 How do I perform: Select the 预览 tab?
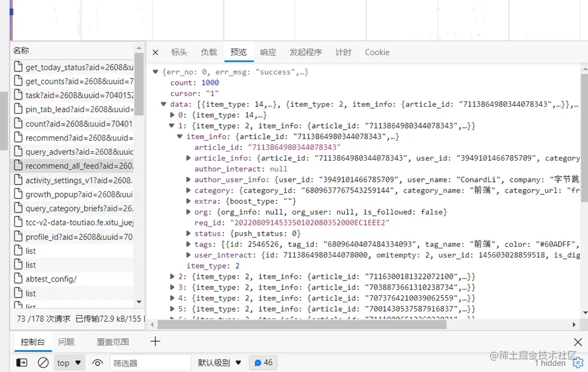[238, 52]
